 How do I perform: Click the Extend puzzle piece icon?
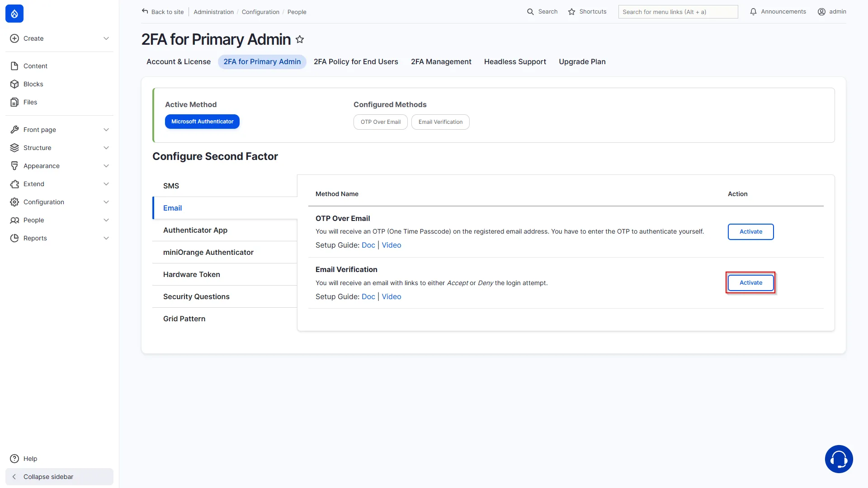click(x=14, y=184)
